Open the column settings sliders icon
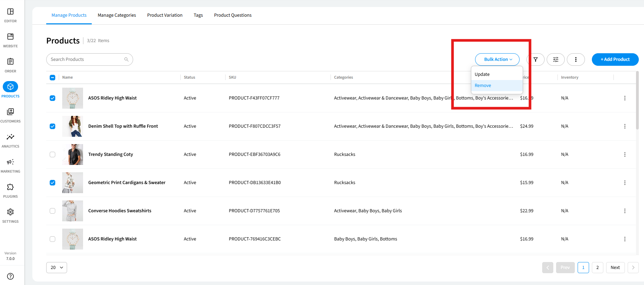The width and height of the screenshot is (644, 285). (x=555, y=60)
